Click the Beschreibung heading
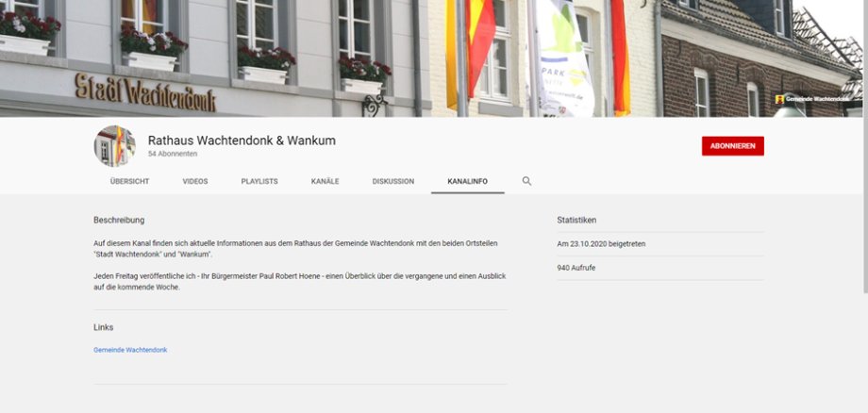Screen dimensions: 868x413 click(x=119, y=220)
